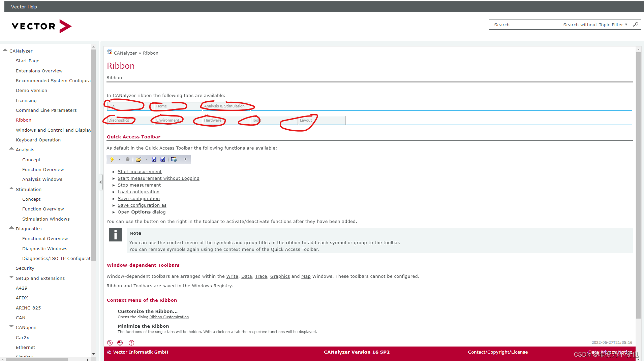
Task: Select Security in the tree
Action: (25, 268)
